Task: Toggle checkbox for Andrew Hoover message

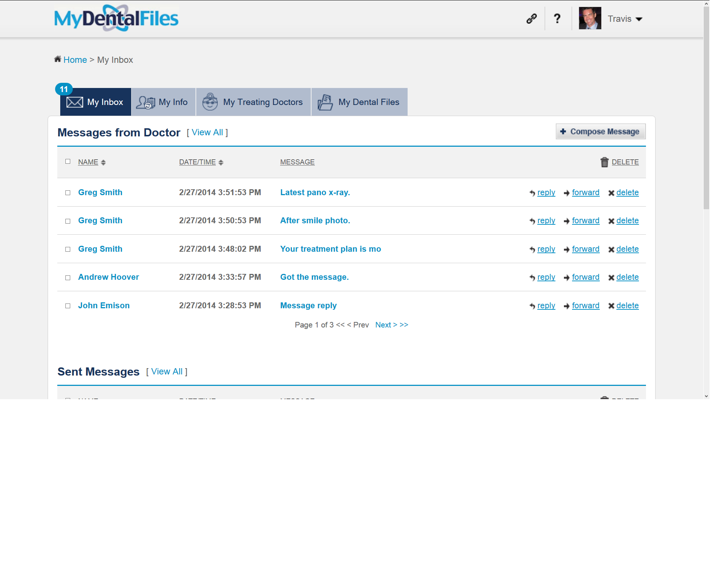Action: coord(67,277)
